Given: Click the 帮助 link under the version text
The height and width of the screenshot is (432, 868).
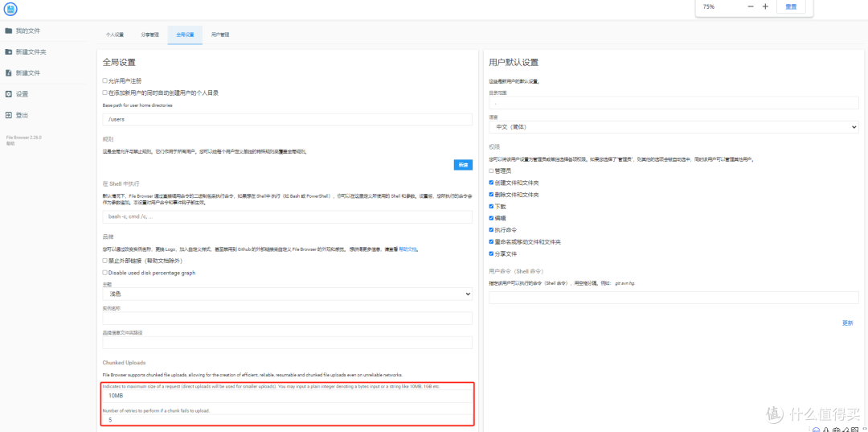Looking at the screenshot, I should [x=10, y=143].
